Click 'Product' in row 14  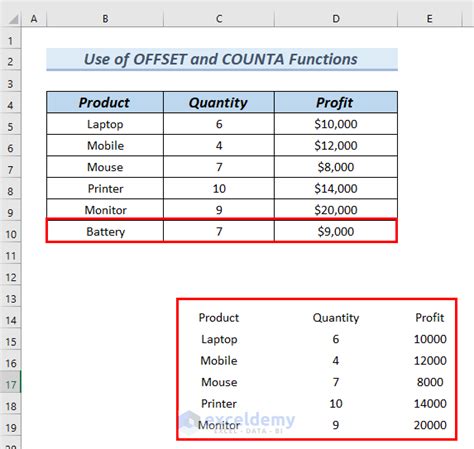(x=219, y=318)
